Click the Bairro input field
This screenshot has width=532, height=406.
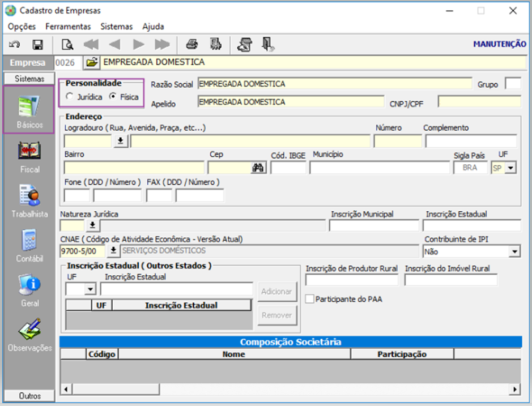coord(134,168)
